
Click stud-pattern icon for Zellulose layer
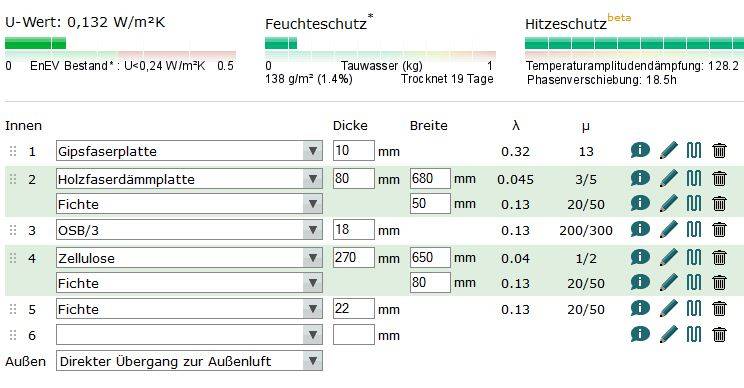coord(694,258)
